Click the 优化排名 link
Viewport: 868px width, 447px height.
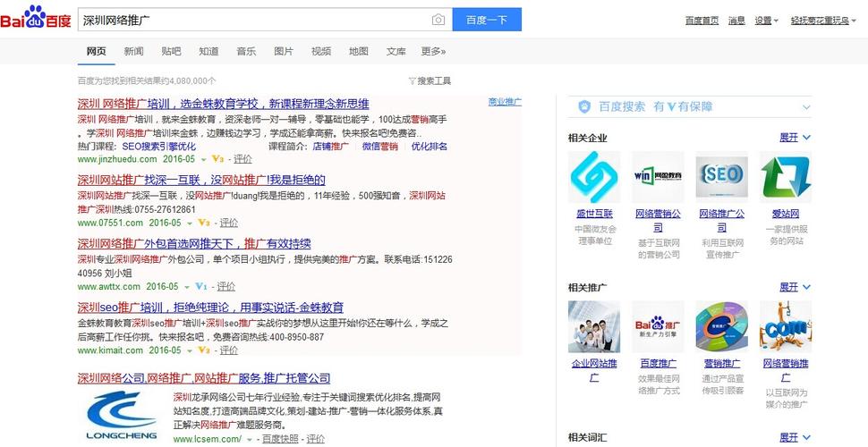coord(430,147)
